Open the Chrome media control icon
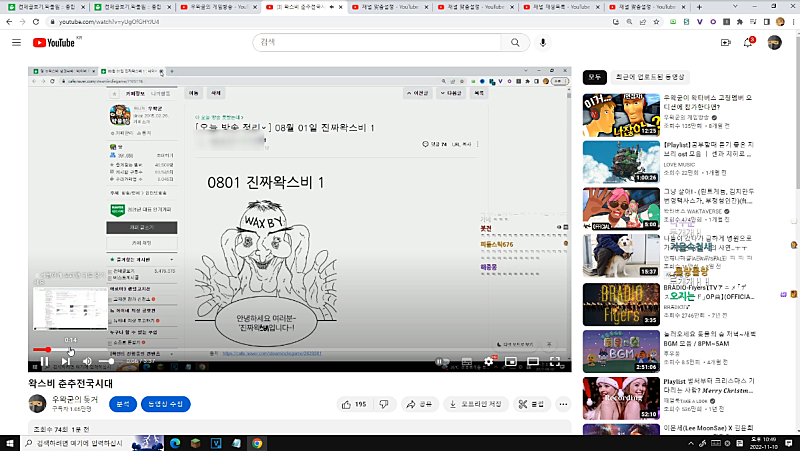The image size is (800, 451). click(753, 22)
